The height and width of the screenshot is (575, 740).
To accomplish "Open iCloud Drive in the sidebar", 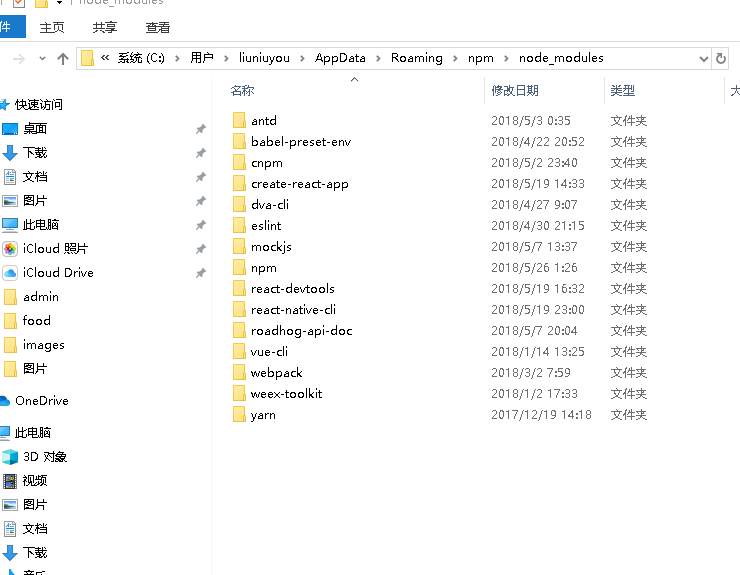I will (x=58, y=272).
